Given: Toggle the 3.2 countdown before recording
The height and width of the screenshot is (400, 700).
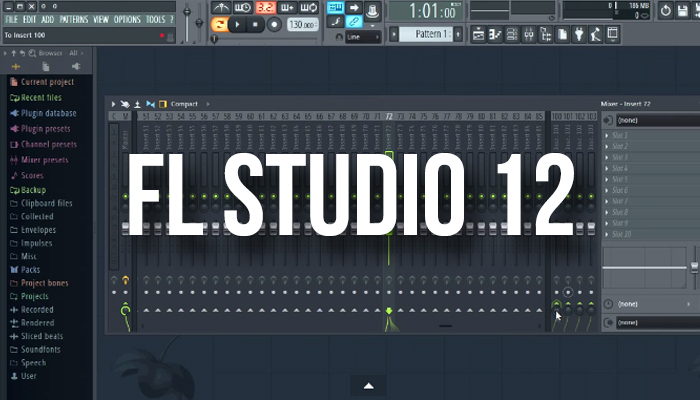Looking at the screenshot, I should pos(265,8).
